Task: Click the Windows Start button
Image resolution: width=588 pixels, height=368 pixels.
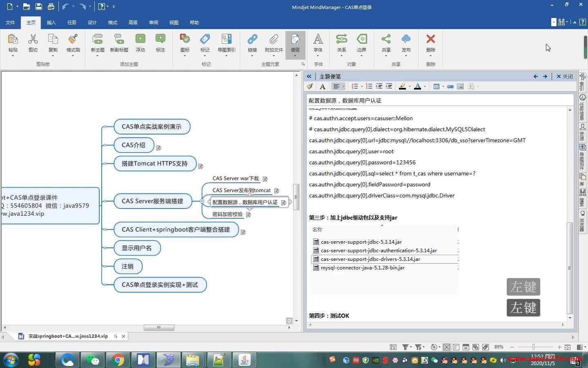Action: click(11, 360)
